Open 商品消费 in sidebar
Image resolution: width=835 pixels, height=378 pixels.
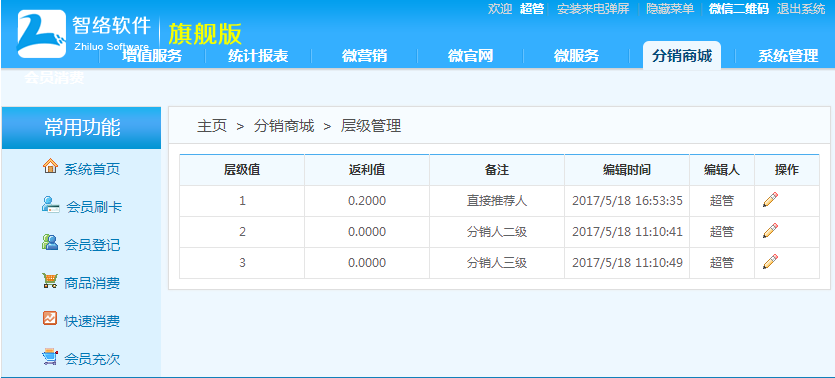pyautogui.click(x=92, y=284)
